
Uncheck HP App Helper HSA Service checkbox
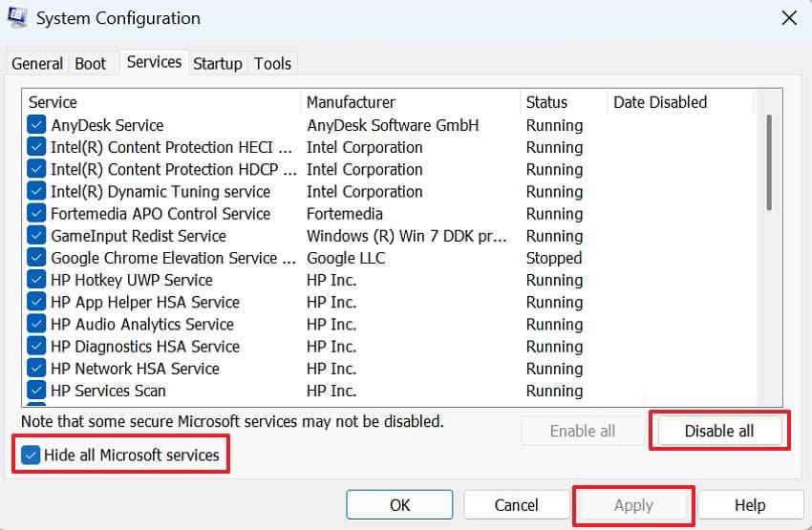(36, 302)
